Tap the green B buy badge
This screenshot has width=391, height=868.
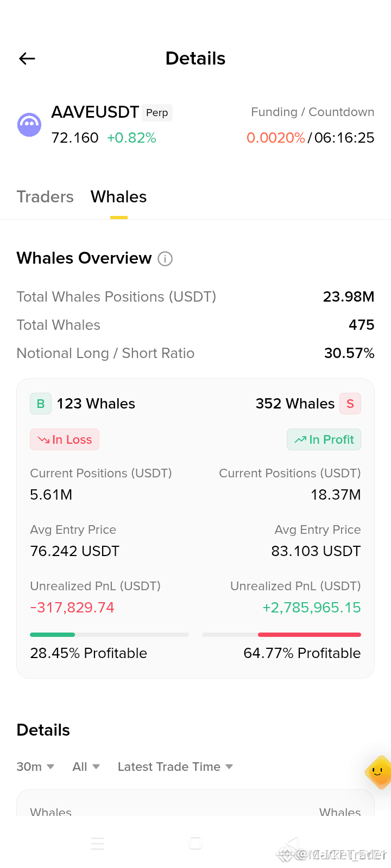[41, 404]
